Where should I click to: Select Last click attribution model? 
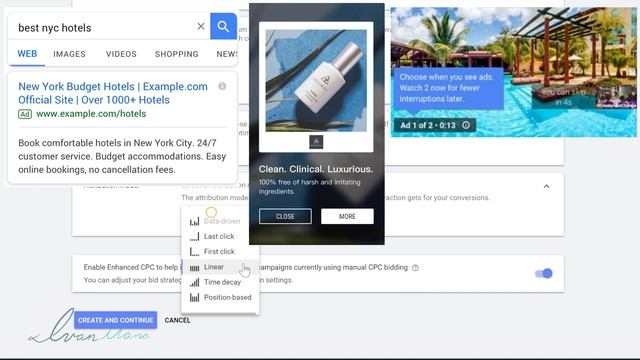[x=220, y=236]
